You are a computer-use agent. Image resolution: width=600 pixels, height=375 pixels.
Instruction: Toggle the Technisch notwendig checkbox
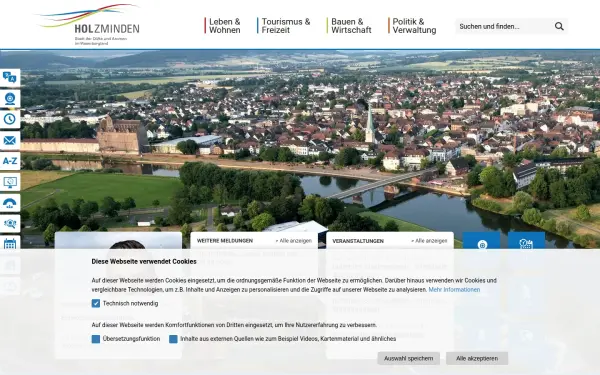(x=96, y=303)
